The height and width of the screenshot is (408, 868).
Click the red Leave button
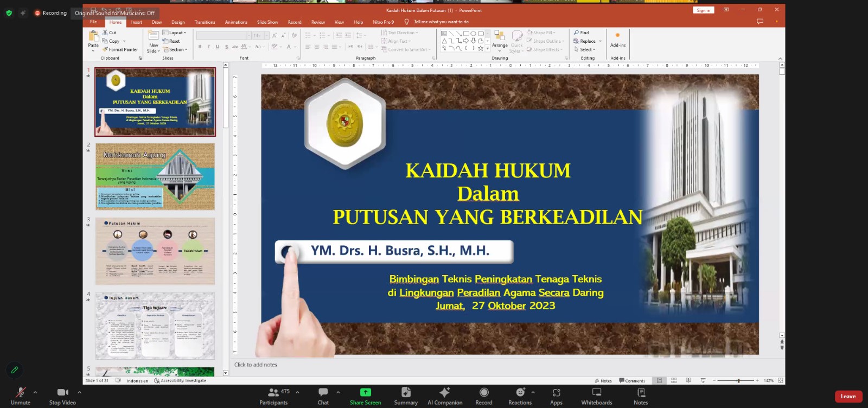(848, 397)
